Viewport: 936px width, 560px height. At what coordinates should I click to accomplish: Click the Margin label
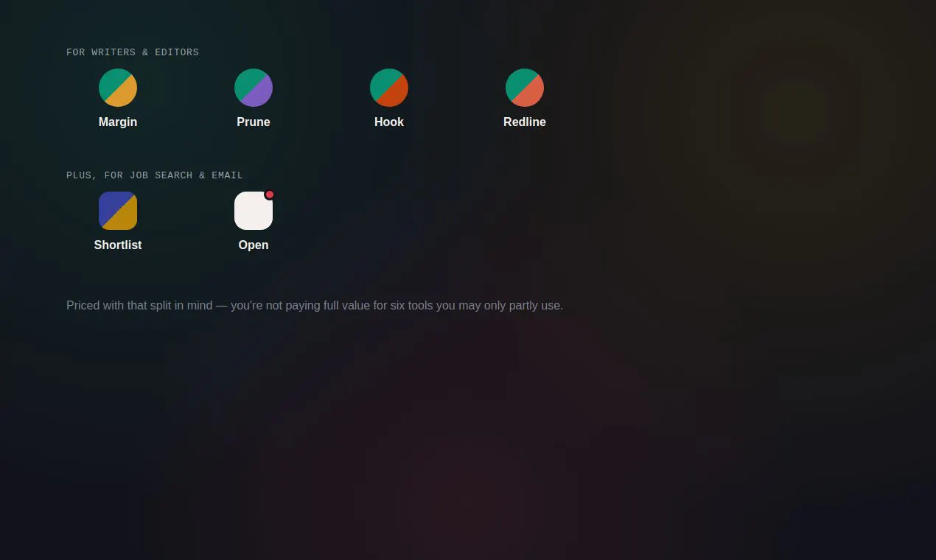(118, 122)
